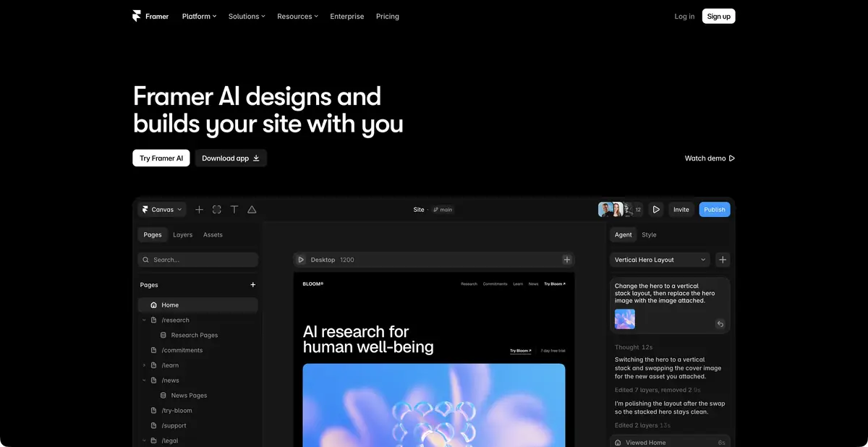
Task: Open the Solutions dropdown menu
Action: 247,16
